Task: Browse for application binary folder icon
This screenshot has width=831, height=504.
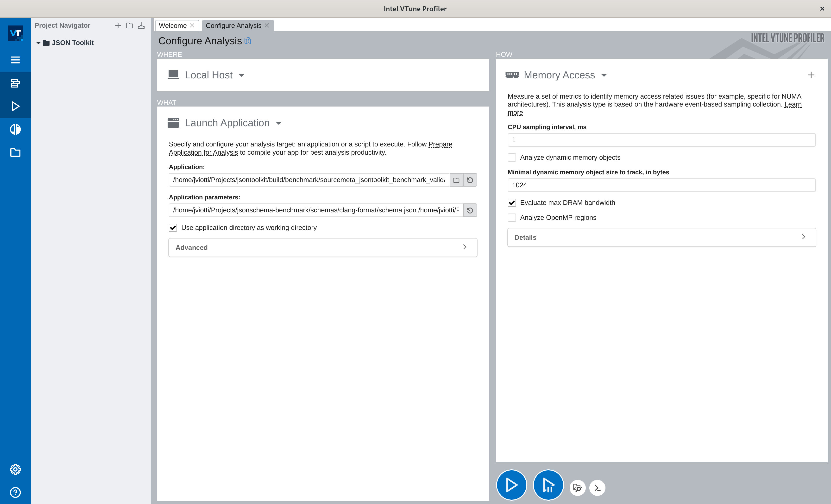Action: click(456, 180)
